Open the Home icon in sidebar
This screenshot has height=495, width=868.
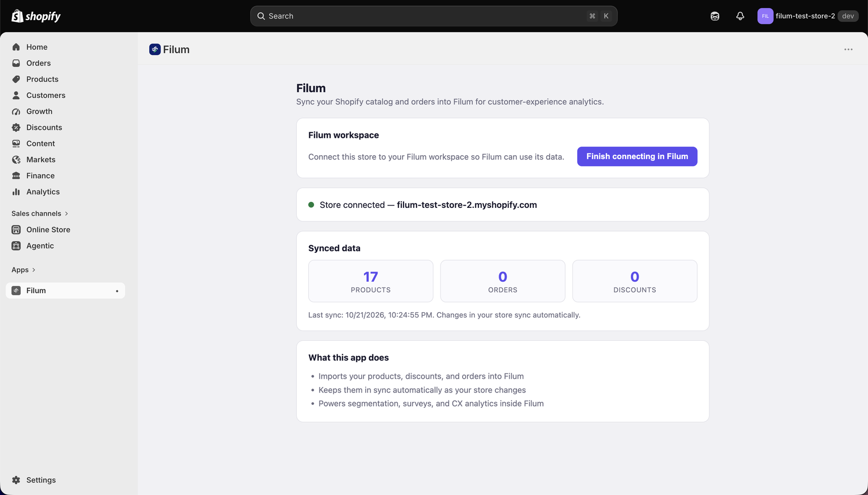(x=16, y=47)
